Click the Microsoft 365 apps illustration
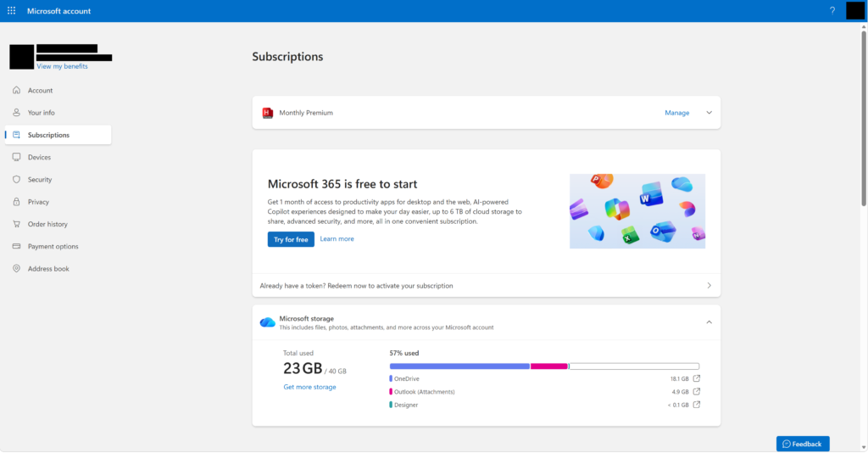The width and height of the screenshot is (868, 453). pos(637,211)
